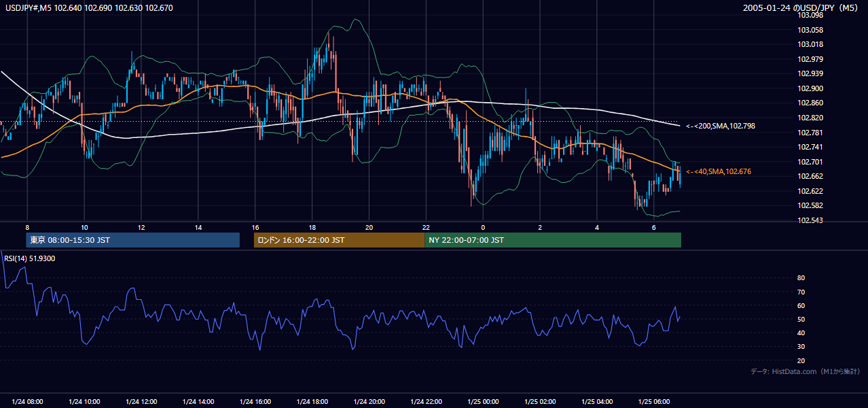Click price axis value 103.058
This screenshot has height=408, width=868.
pyautogui.click(x=810, y=30)
